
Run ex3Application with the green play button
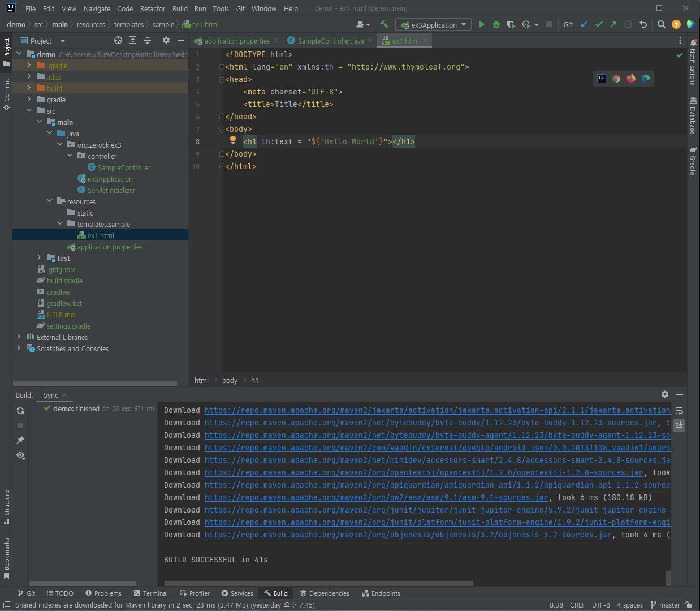(x=482, y=24)
